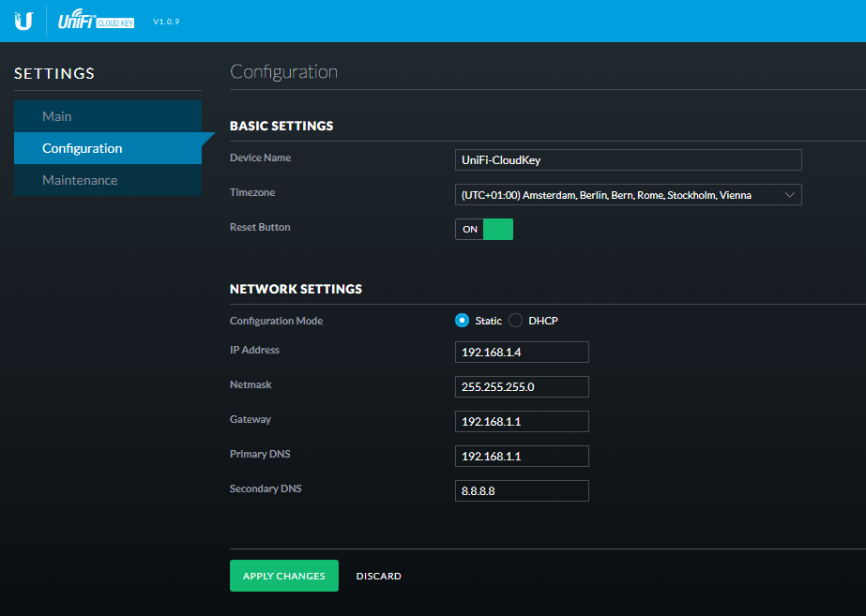This screenshot has height=616, width=866.
Task: Switch to the Maintenance tab
Action: coord(80,180)
